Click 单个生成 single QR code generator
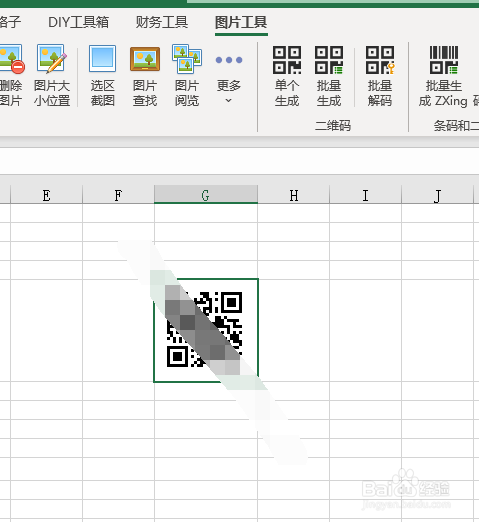Screen dimensions: 479x522 pyautogui.click(x=287, y=75)
